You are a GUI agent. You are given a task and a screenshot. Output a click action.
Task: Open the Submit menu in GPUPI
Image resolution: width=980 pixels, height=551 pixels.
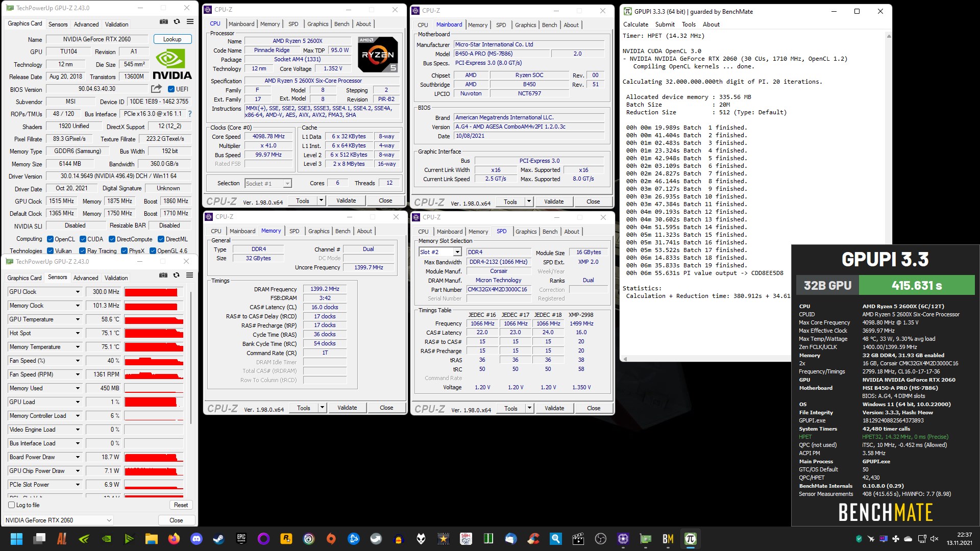665,24
